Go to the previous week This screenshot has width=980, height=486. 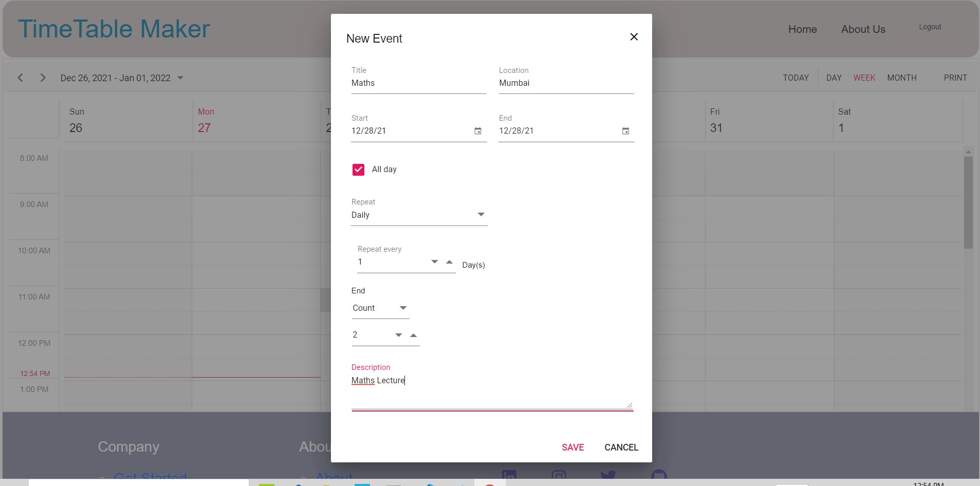point(20,78)
